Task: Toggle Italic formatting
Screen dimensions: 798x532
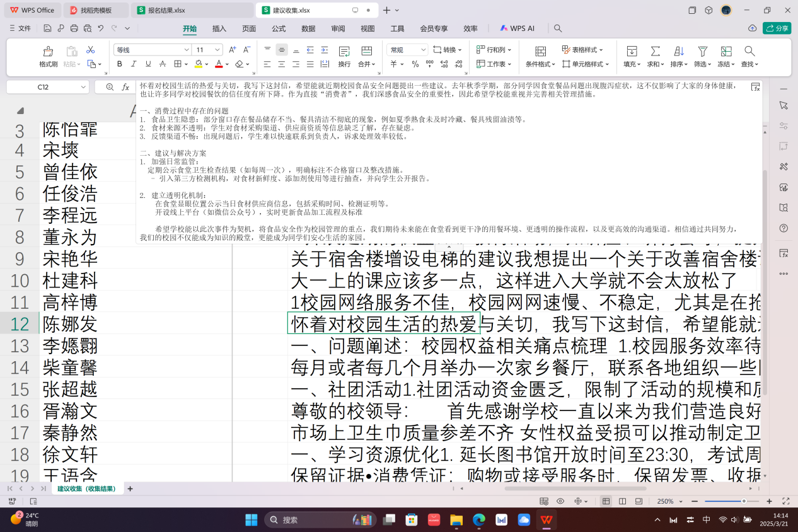Action: click(134, 64)
